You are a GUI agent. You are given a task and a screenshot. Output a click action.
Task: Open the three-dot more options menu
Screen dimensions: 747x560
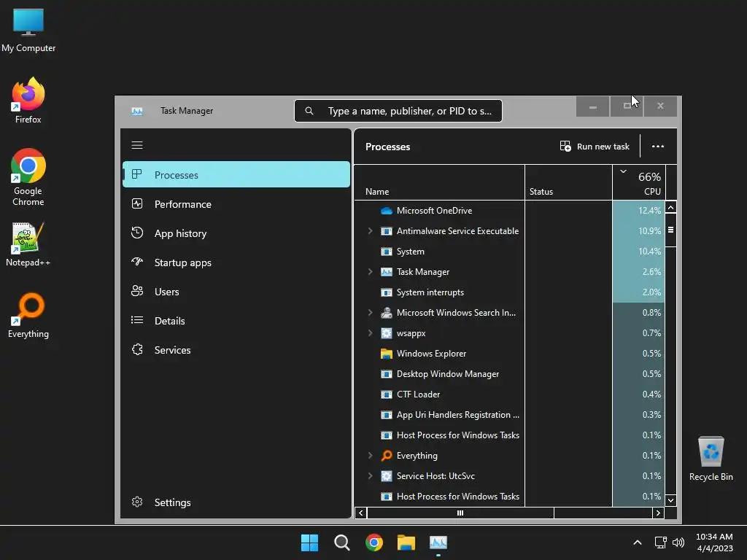pos(658,146)
